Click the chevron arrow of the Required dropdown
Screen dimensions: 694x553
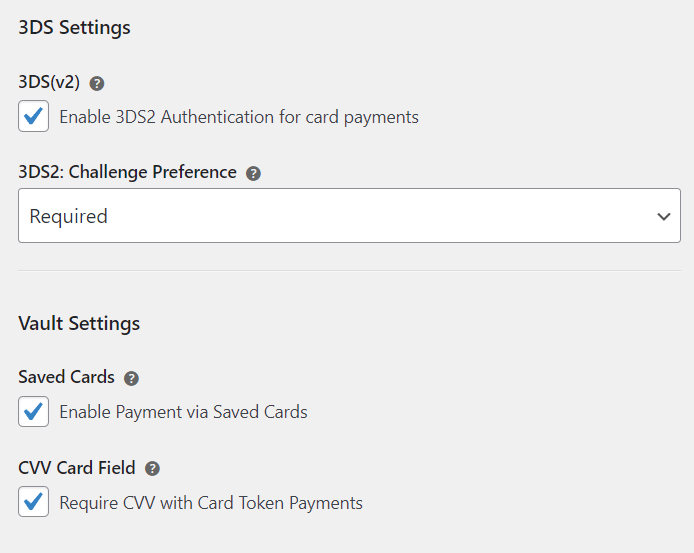pyautogui.click(x=663, y=216)
